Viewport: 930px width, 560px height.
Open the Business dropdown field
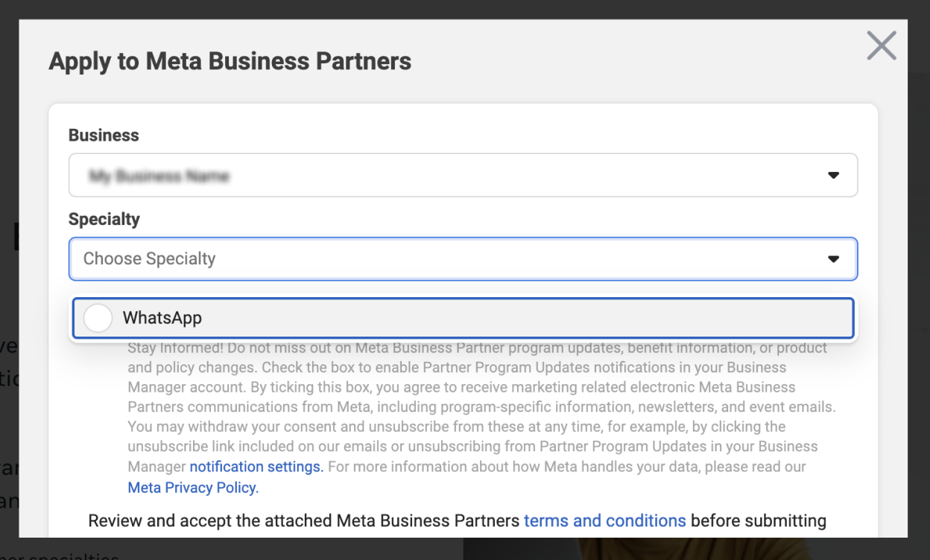[x=462, y=176]
